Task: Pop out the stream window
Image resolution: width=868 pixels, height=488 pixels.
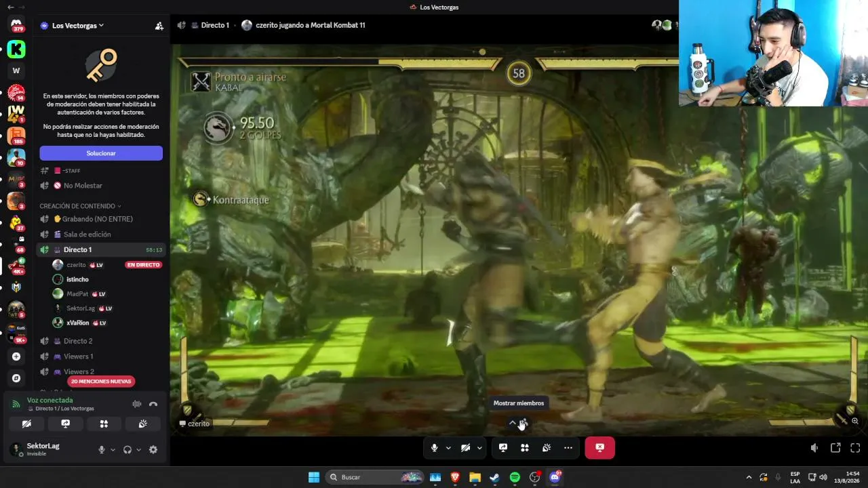Action: [x=835, y=448]
